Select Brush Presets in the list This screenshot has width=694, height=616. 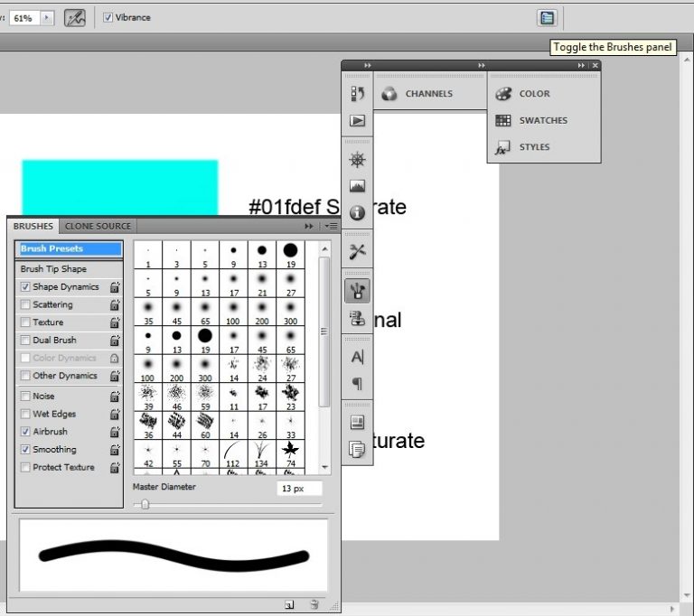point(69,248)
